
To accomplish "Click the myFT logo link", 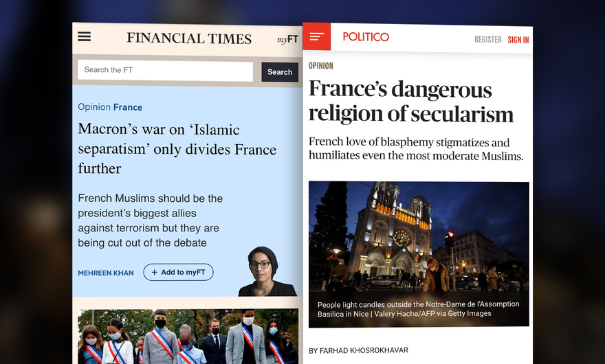I will [x=287, y=39].
